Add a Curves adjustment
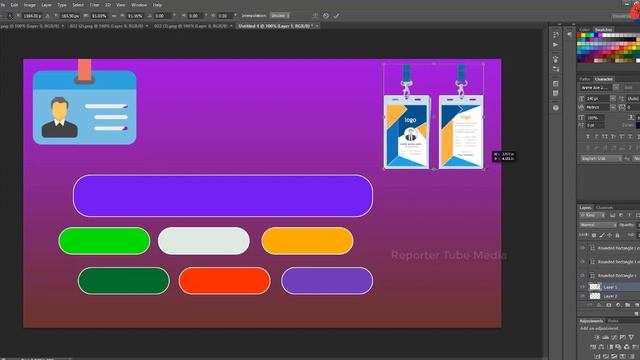Screen dimensions: 640x360 point(614,338)
